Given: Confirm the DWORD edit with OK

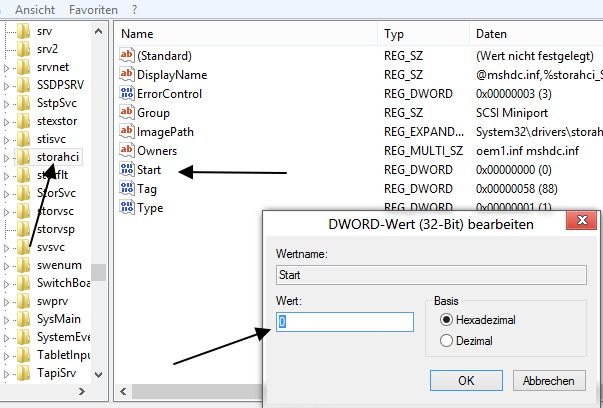Looking at the screenshot, I should pyautogui.click(x=466, y=381).
